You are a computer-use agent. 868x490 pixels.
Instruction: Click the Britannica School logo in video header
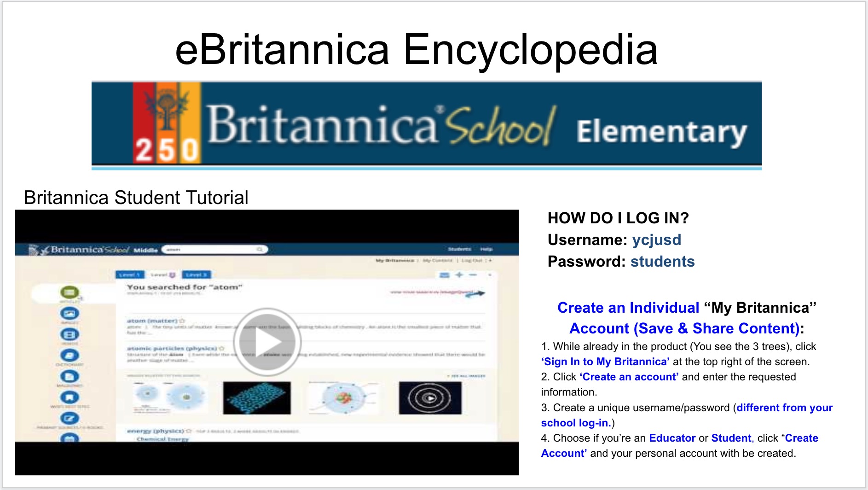[x=79, y=250]
